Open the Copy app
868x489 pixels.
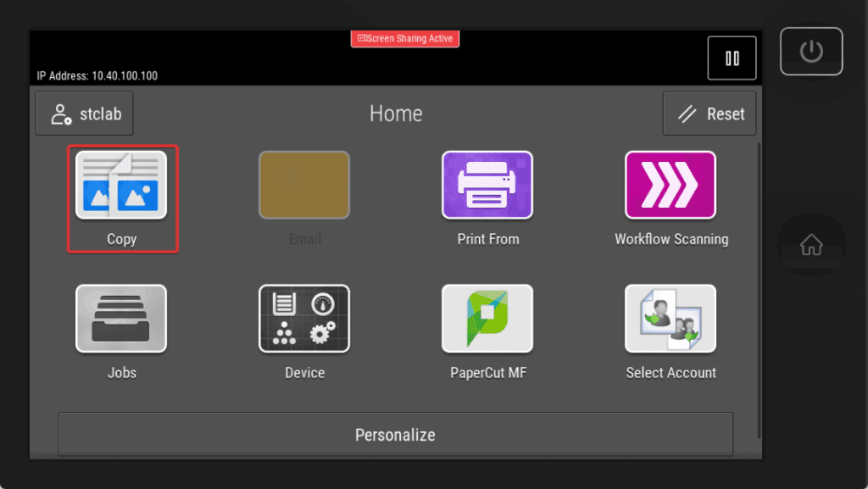coord(122,185)
